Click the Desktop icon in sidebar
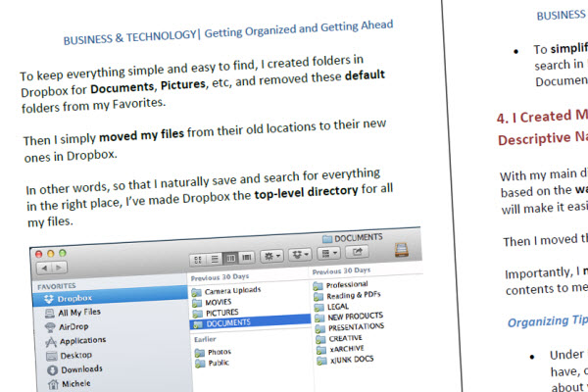 click(x=51, y=356)
